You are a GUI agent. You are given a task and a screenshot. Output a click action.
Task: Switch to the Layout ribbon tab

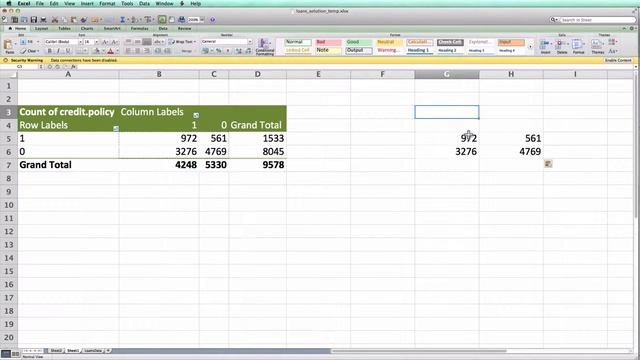pyautogui.click(x=41, y=29)
